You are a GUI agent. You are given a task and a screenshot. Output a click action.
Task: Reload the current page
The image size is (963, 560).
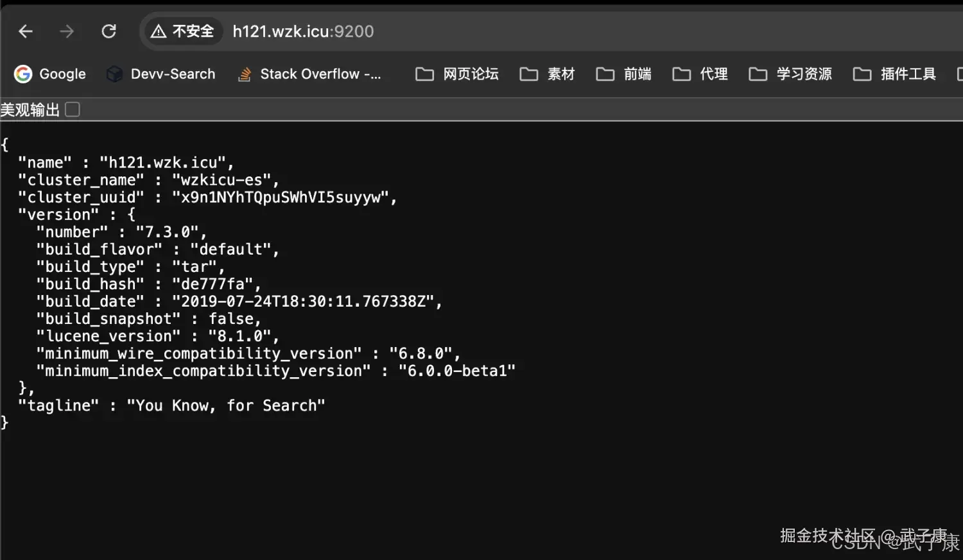click(x=109, y=31)
